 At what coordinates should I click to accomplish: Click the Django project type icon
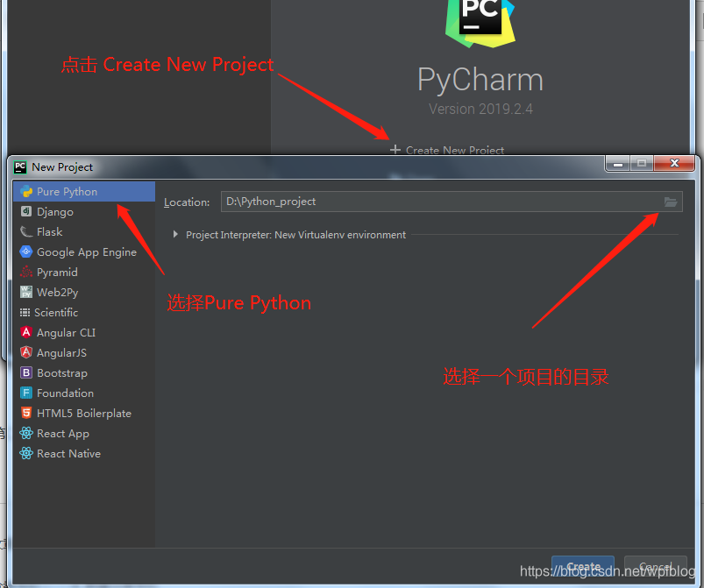click(26, 211)
